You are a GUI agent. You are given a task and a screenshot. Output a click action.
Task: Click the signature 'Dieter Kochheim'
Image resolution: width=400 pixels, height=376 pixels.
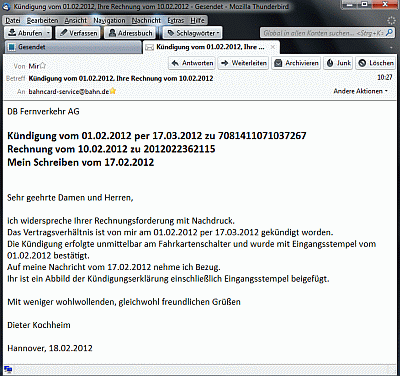(39, 325)
